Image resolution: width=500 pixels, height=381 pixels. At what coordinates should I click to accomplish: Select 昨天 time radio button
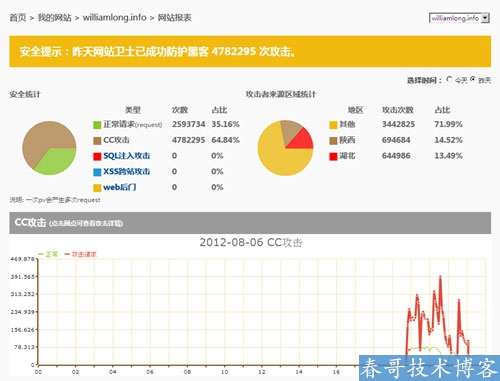473,79
